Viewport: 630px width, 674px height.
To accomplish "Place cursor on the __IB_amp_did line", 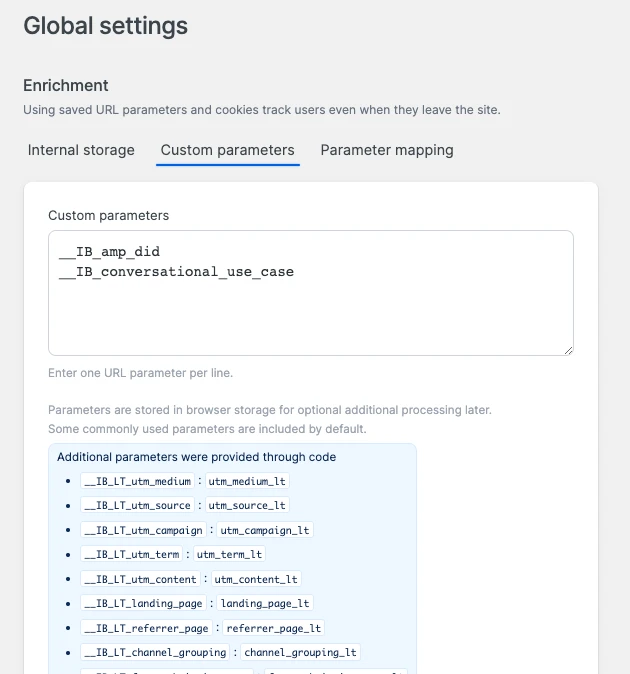I will 110,251.
